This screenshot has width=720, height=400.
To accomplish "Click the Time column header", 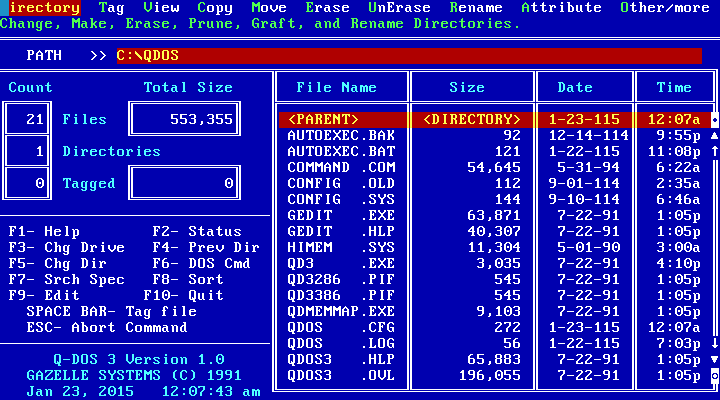I will click(x=674, y=87).
